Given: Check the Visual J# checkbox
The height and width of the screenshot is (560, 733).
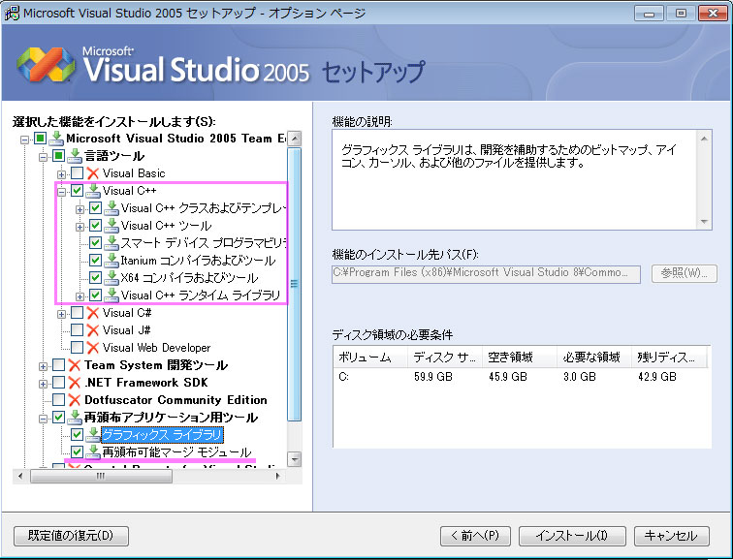Looking at the screenshot, I should [78, 329].
